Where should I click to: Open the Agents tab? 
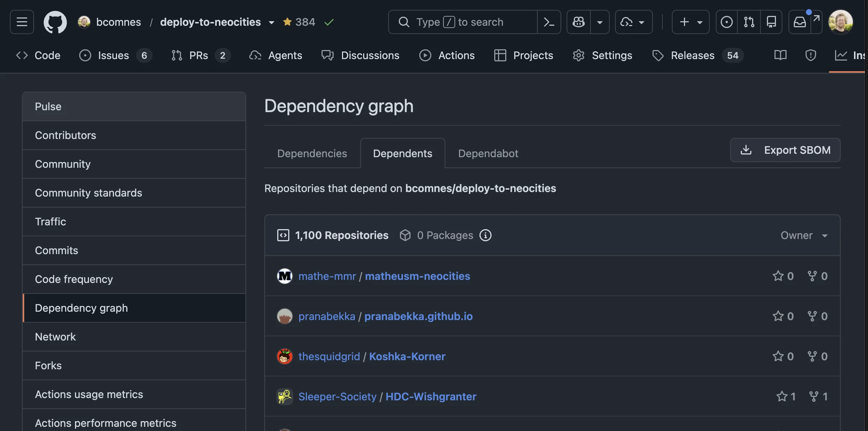[x=275, y=55]
